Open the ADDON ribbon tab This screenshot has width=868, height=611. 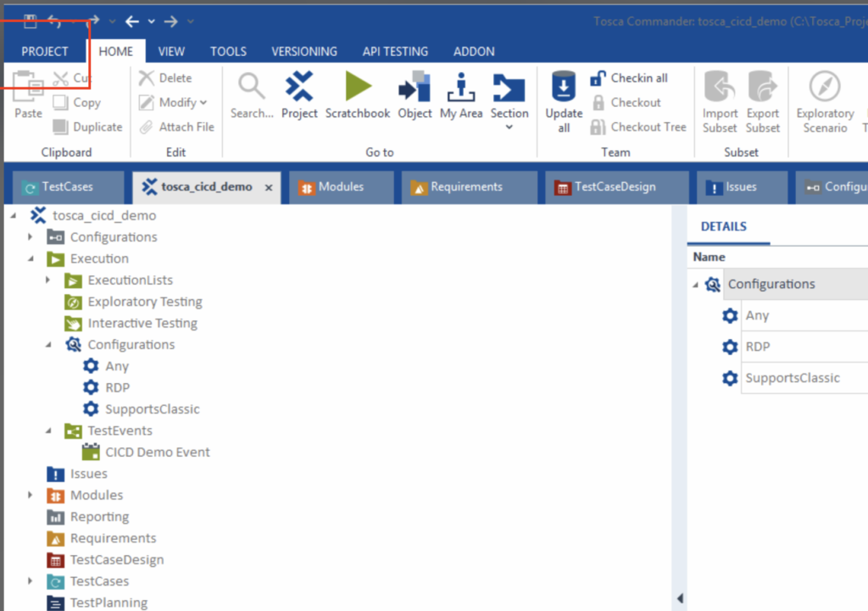[474, 52]
